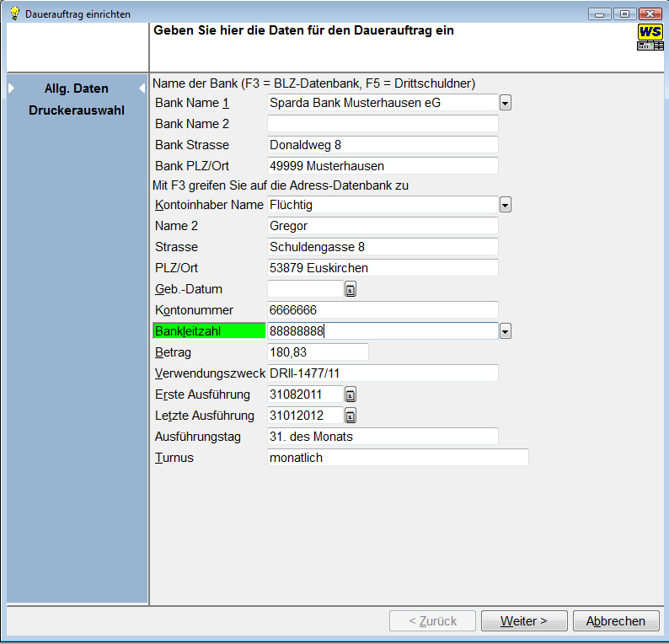Select the Verwendungszweck text field
Viewport: 669px width, 644px height.
click(x=383, y=373)
